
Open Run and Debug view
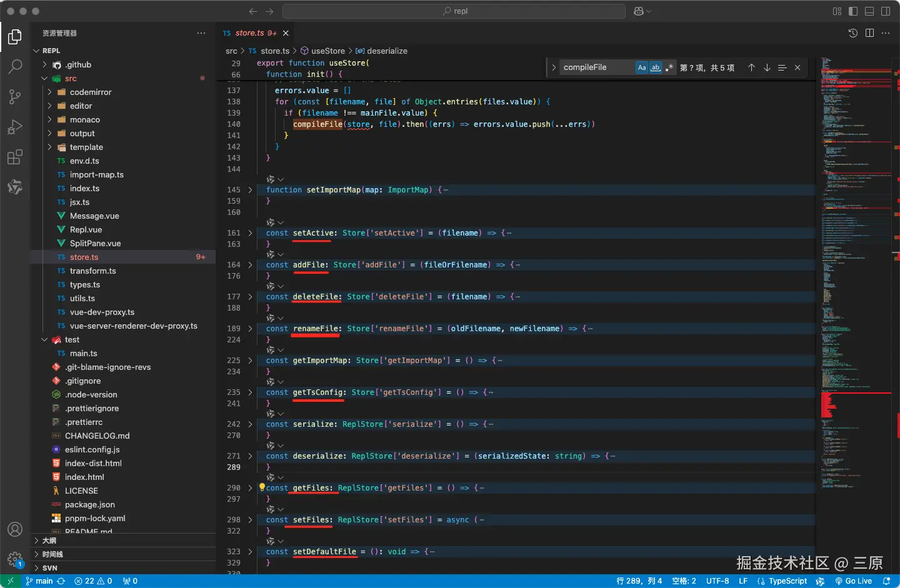click(15, 127)
